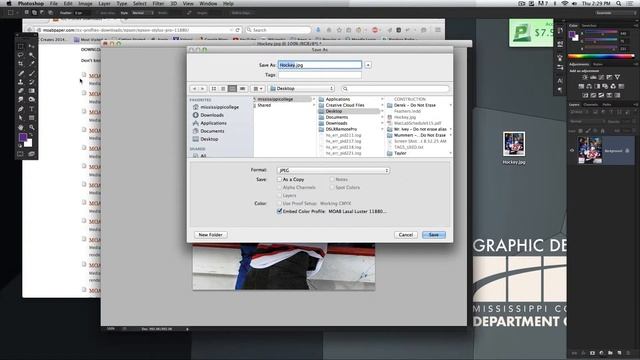Add a Levels adjustment
Screen dimensions: 640x360
click(x=593, y=77)
